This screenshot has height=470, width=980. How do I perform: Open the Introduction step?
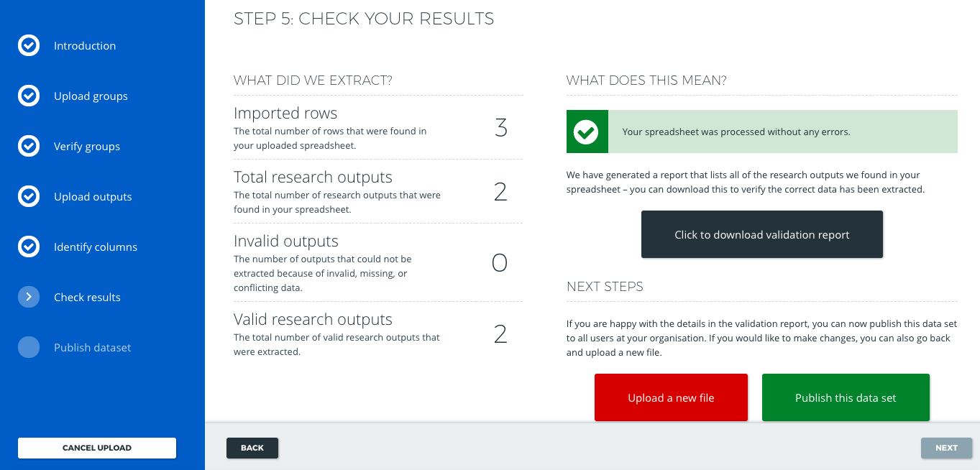[85, 46]
